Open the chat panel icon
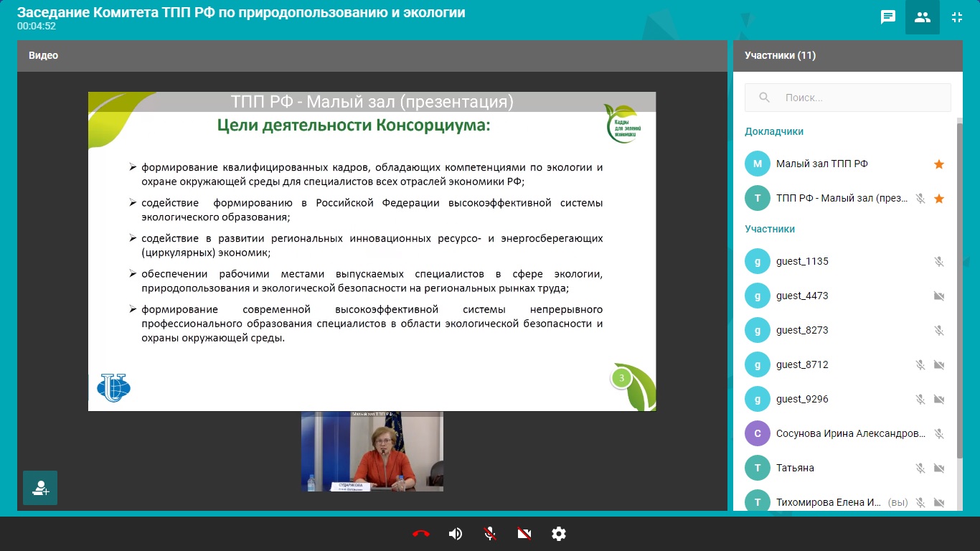 [888, 17]
